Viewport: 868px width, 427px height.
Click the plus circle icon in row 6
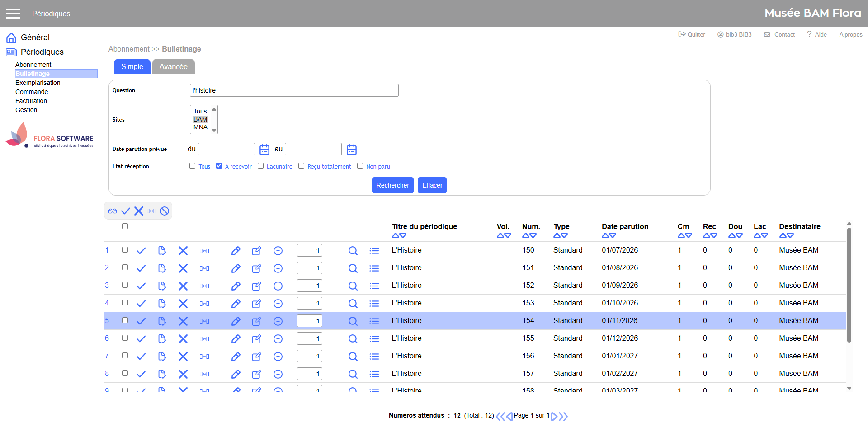pyautogui.click(x=278, y=339)
